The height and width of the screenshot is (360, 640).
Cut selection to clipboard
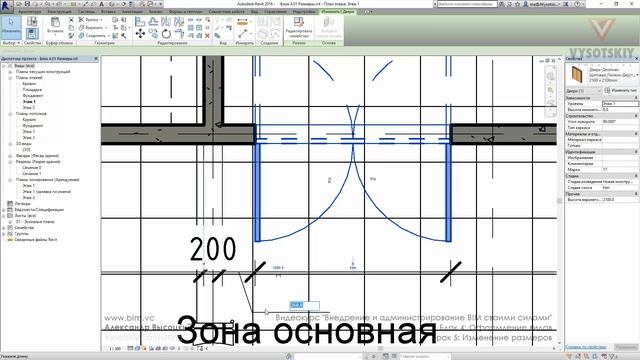pyautogui.click(x=71, y=20)
